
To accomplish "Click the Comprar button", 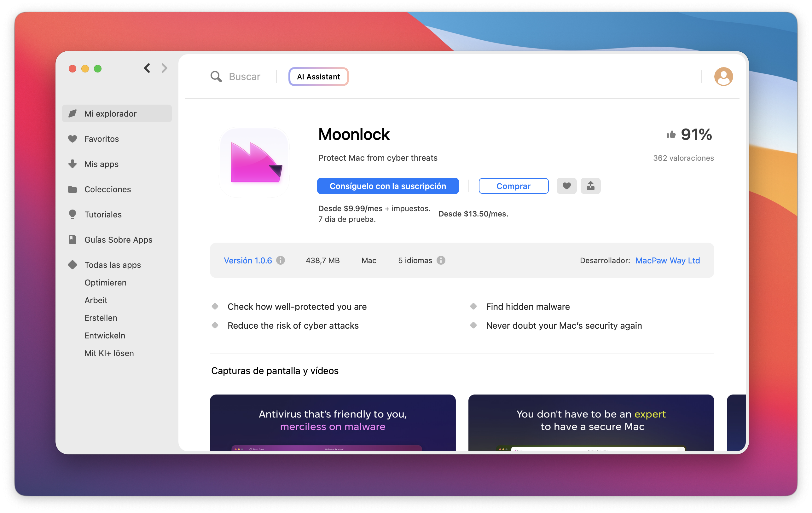I will [x=513, y=186].
